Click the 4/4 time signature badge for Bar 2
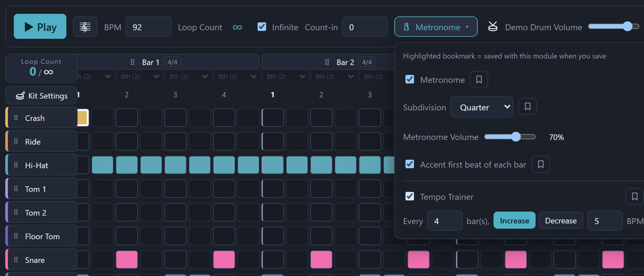The height and width of the screenshot is (276, 644). (x=367, y=62)
